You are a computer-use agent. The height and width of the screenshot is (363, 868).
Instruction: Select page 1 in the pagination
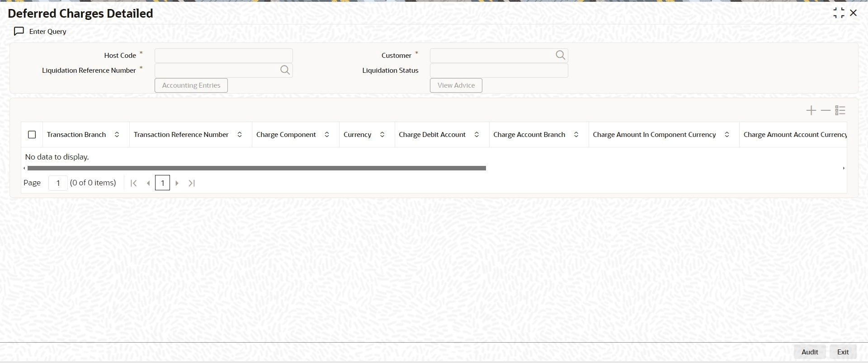(x=162, y=183)
